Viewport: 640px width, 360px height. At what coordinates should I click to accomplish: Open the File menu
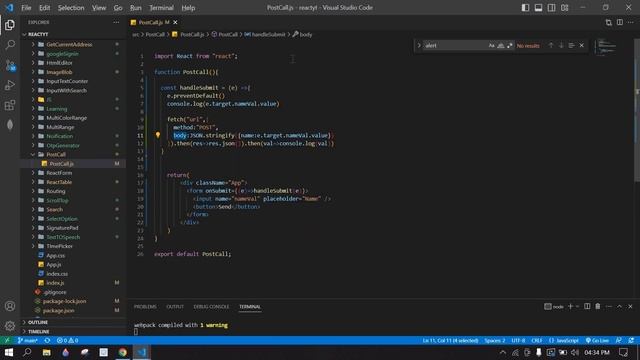tap(26, 8)
